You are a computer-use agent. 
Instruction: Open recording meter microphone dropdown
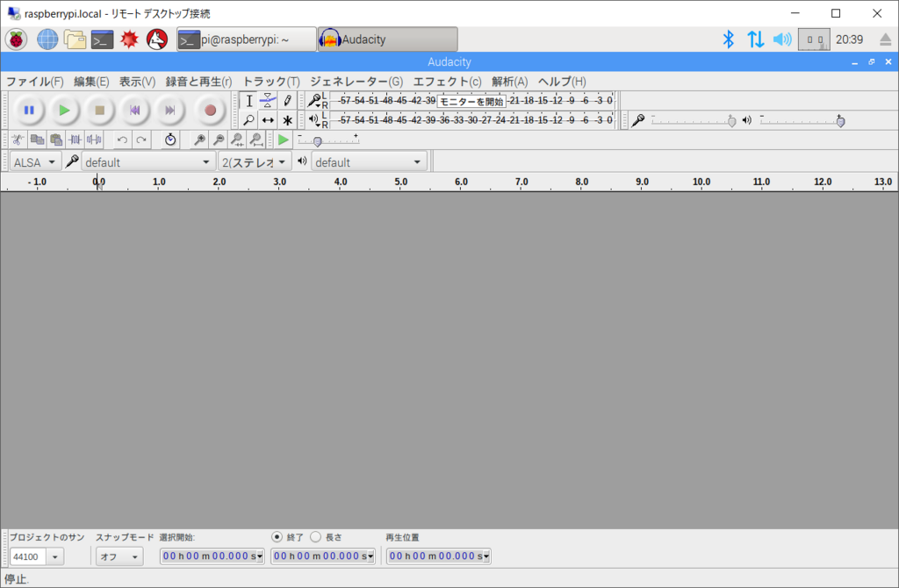pos(314,101)
